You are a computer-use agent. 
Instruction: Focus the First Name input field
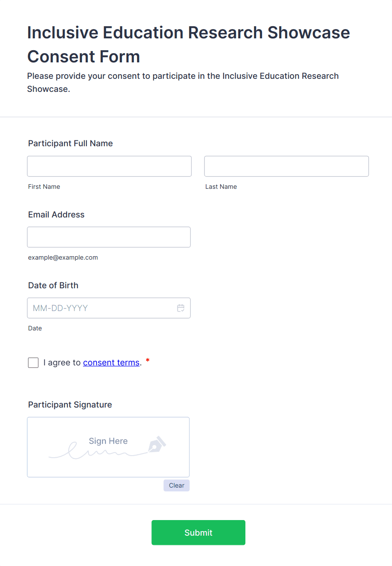point(109,166)
